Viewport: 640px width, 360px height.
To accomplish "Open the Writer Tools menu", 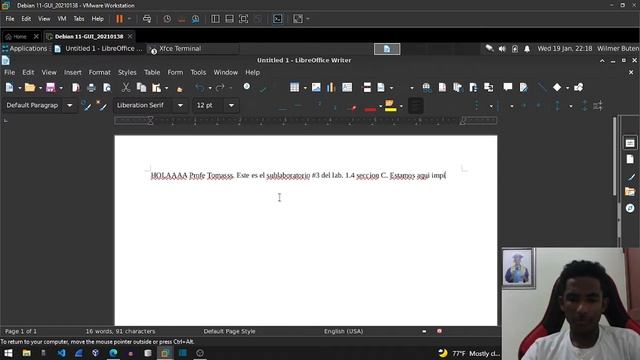I will pyautogui.click(x=198, y=72).
